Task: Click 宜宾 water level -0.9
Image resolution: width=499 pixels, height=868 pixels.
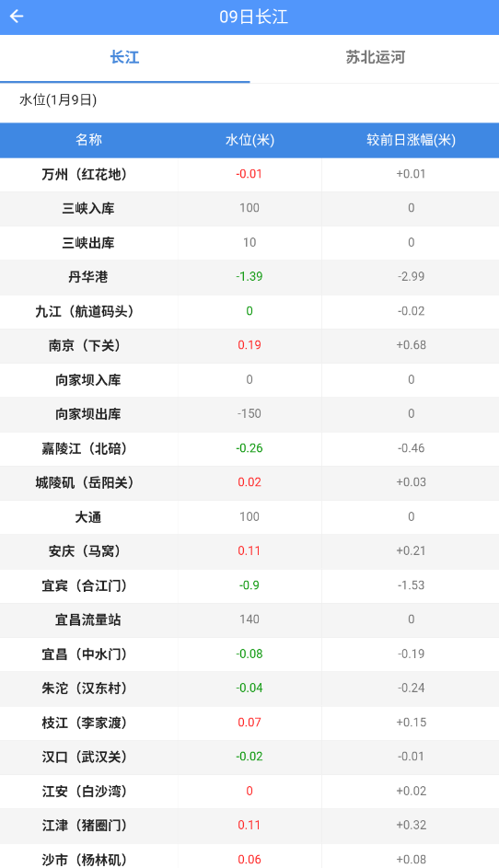Action: click(249, 585)
